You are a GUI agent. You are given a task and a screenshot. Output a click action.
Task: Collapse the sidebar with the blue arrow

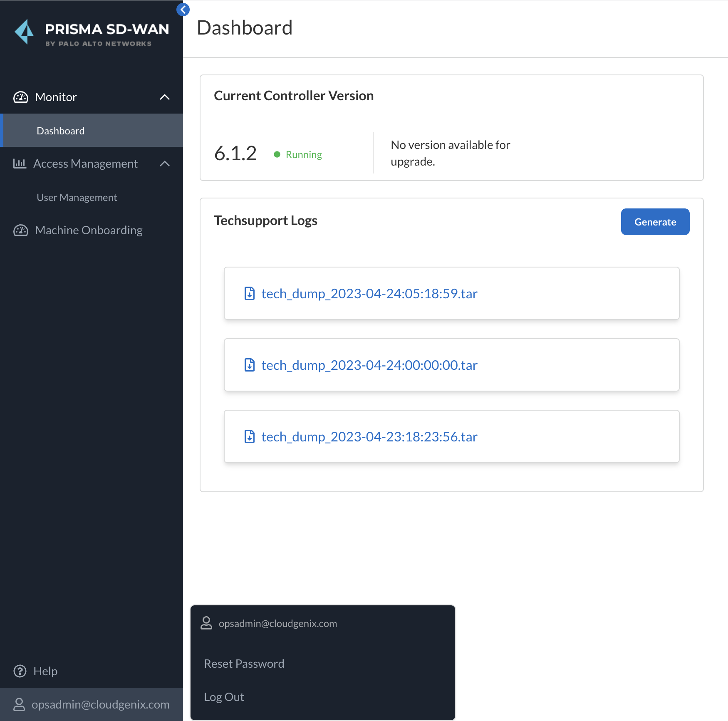[x=183, y=10]
